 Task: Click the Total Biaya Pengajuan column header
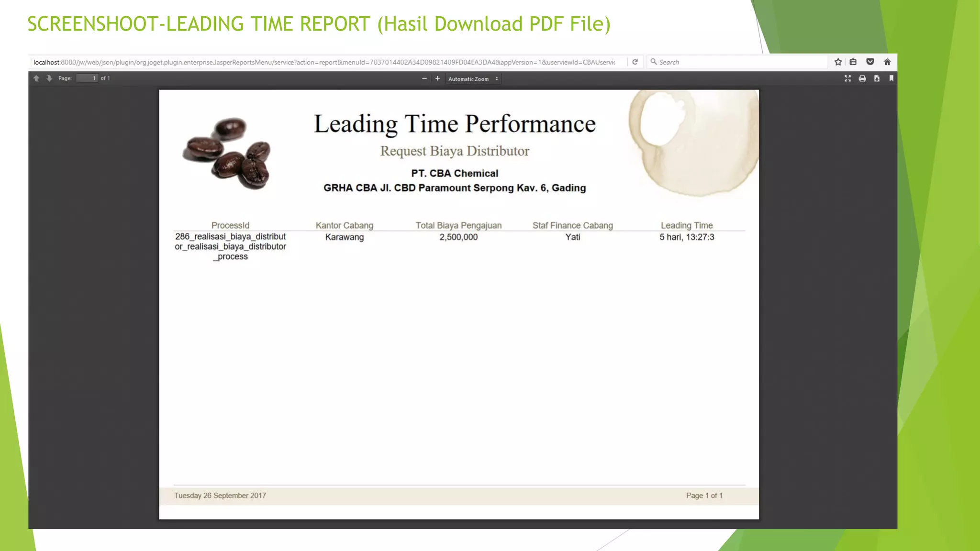coord(458,225)
